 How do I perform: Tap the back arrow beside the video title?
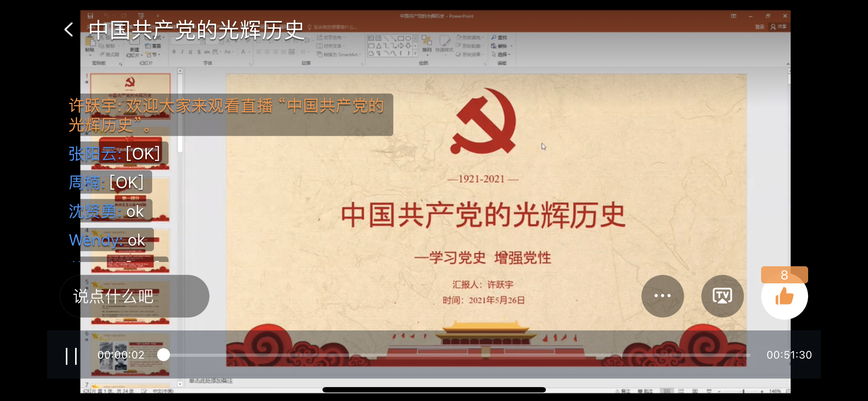(69, 30)
